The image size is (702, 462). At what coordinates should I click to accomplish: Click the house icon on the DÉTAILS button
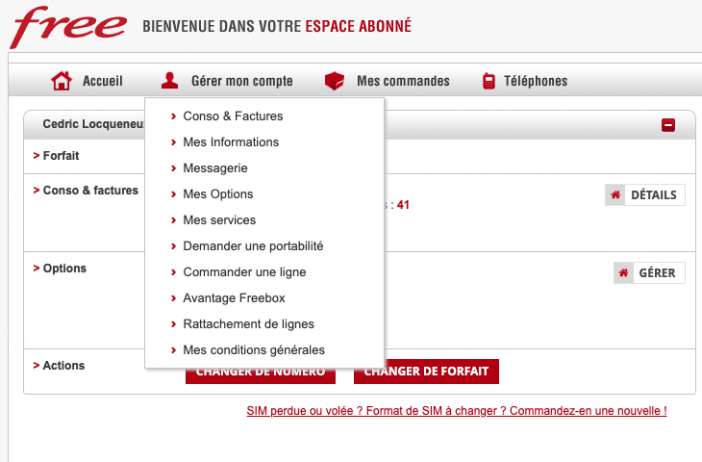coord(616,195)
